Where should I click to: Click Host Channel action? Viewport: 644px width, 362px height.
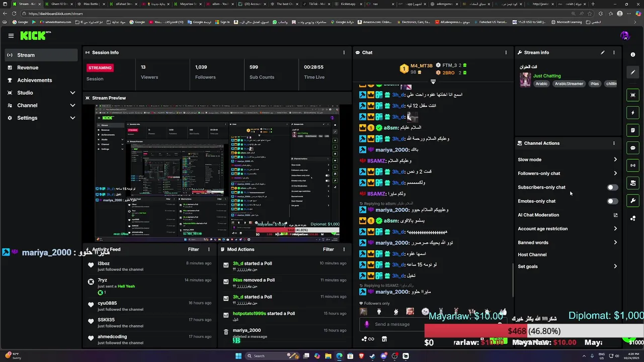(532, 255)
